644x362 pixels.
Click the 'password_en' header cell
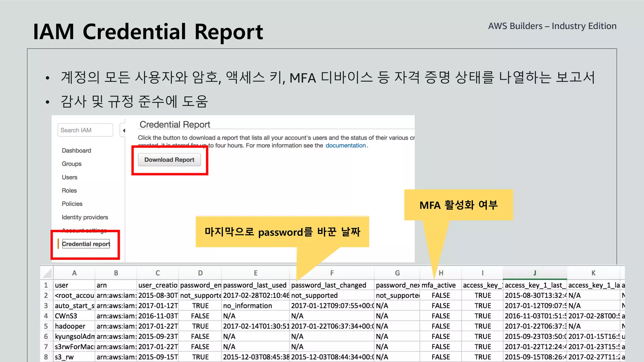[x=200, y=285]
